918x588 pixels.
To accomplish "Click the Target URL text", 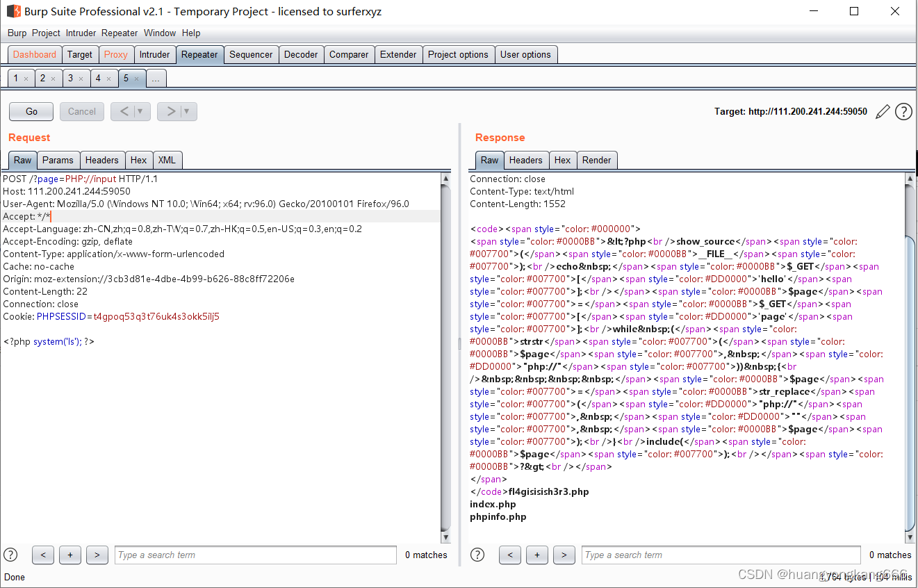I will point(791,111).
